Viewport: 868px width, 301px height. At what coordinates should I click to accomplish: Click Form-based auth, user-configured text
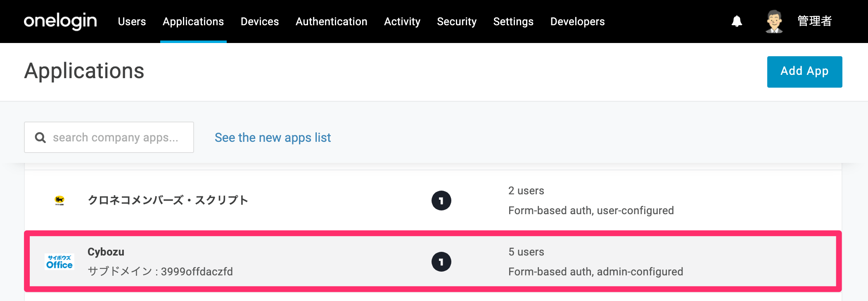point(591,210)
